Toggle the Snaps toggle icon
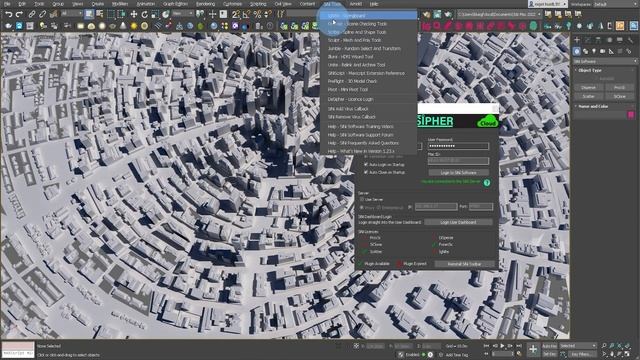 point(236,14)
